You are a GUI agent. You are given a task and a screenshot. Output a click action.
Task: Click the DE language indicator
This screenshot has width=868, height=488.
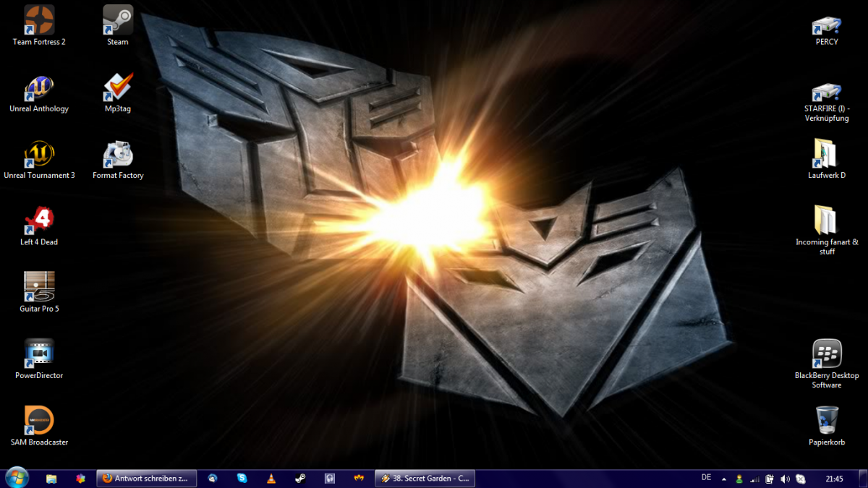(706, 478)
